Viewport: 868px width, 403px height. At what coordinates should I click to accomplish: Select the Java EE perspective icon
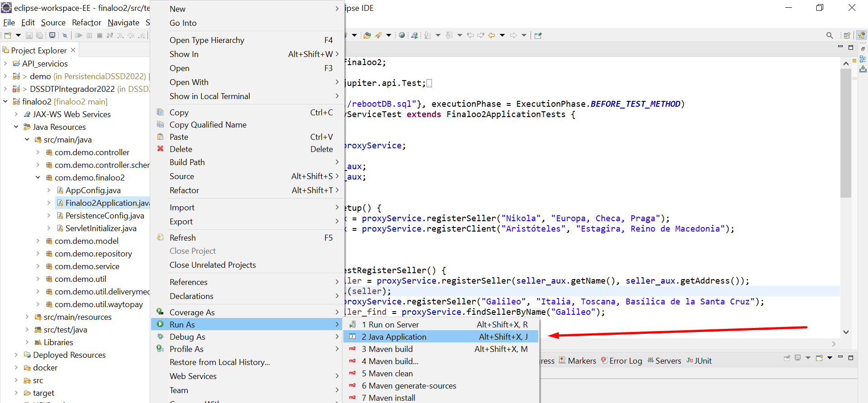861,35
